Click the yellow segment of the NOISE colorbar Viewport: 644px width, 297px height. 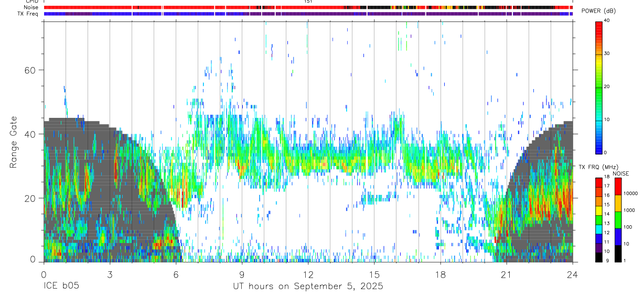[618, 203]
